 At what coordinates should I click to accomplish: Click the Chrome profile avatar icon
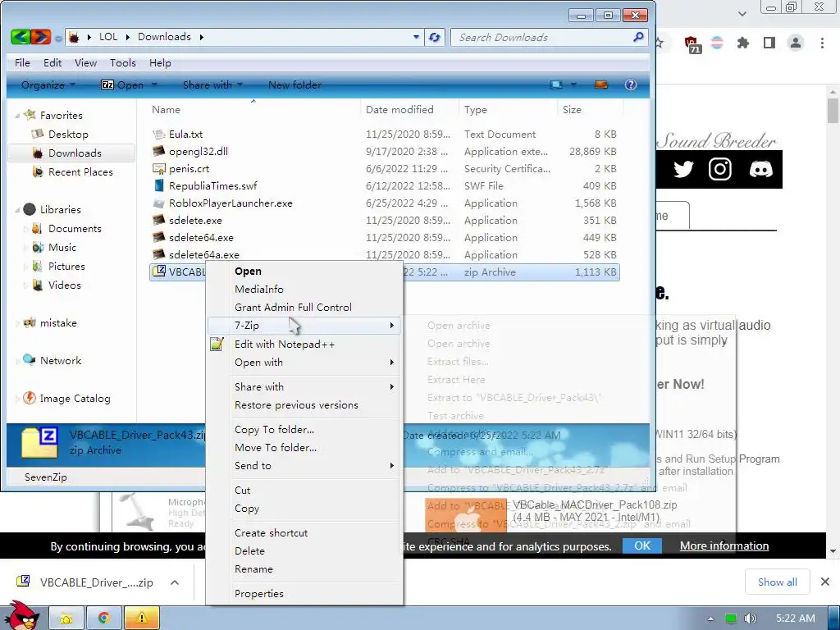pos(796,43)
